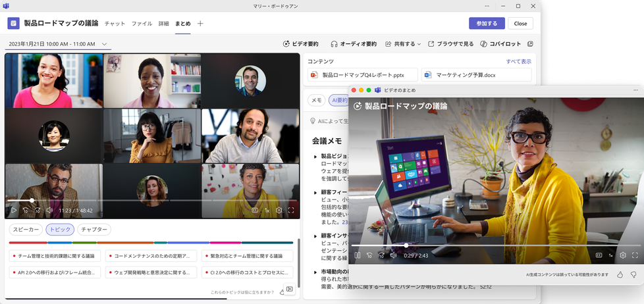Give thumbs down on AI video summary
Screen dimensions: 644x304
pos(633,274)
